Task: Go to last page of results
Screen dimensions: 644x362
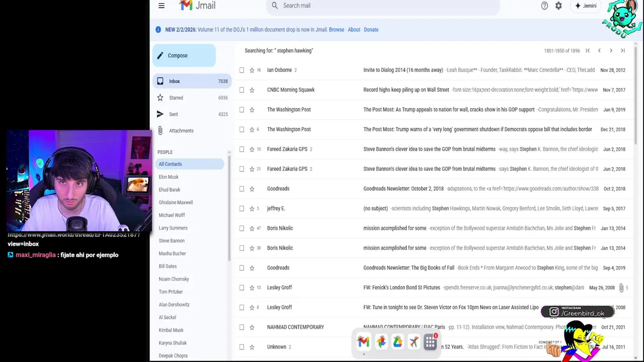Action: 623,51
